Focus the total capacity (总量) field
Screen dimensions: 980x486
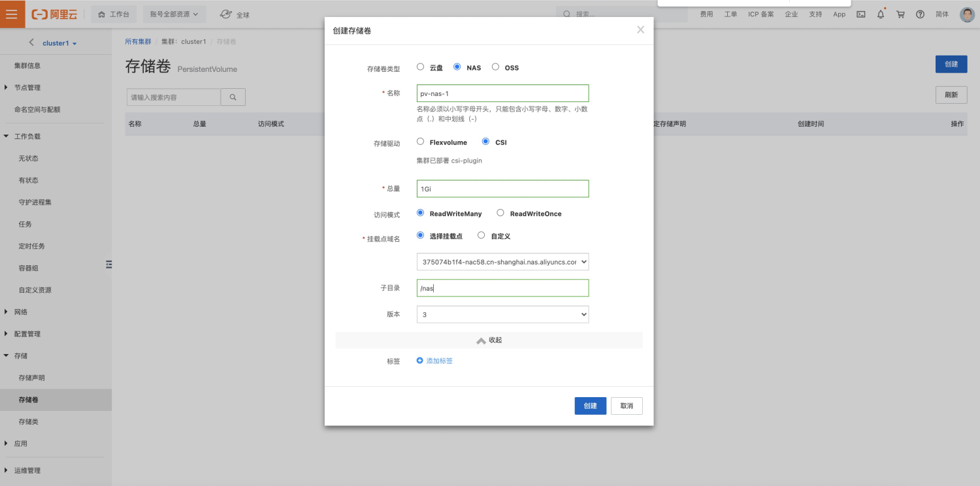[x=502, y=188]
